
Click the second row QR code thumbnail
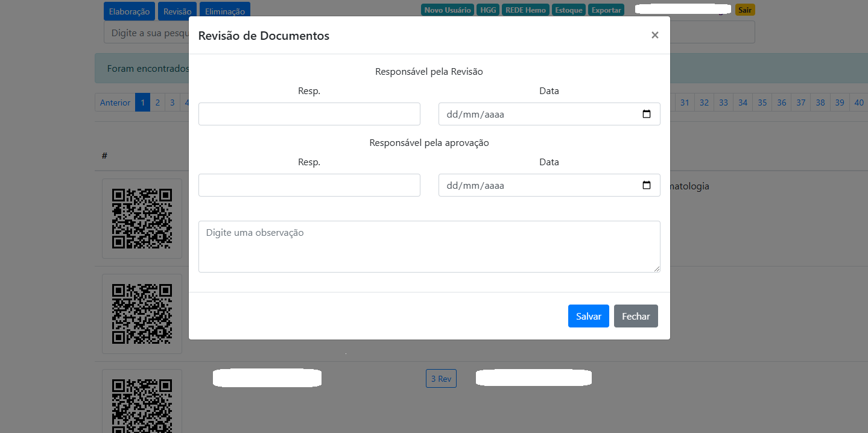coord(142,314)
